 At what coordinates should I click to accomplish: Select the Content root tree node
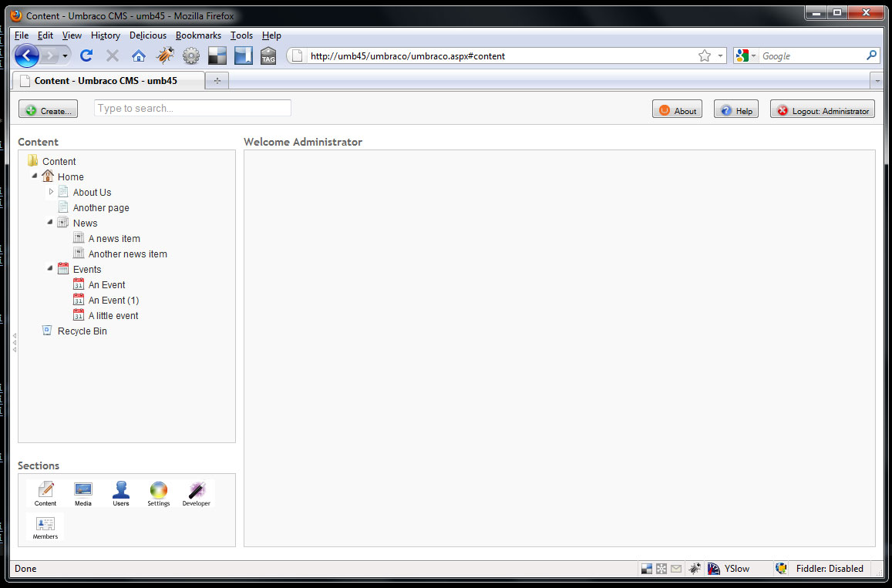point(59,162)
